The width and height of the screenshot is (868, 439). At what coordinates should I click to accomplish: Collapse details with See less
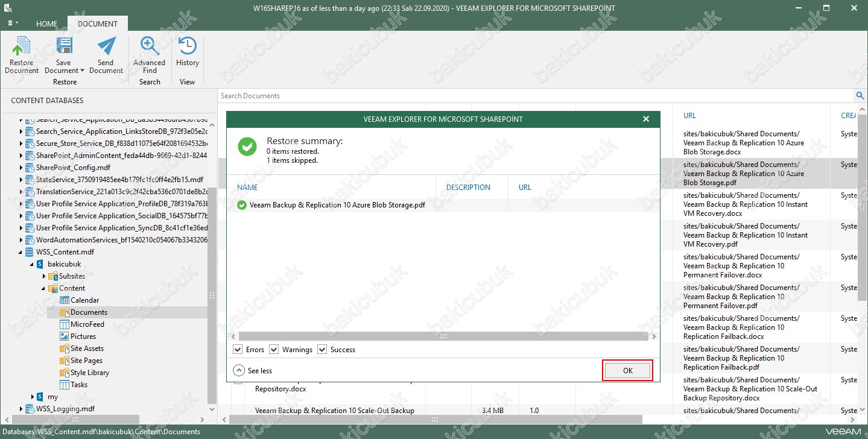click(x=253, y=370)
